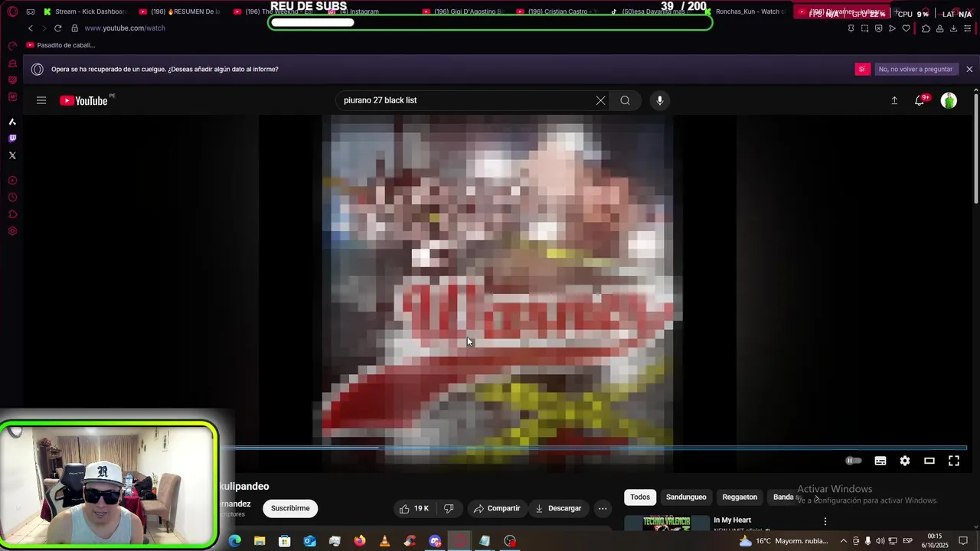The height and width of the screenshot is (551, 980).
Task: Enter fullscreen video mode
Action: (x=954, y=461)
